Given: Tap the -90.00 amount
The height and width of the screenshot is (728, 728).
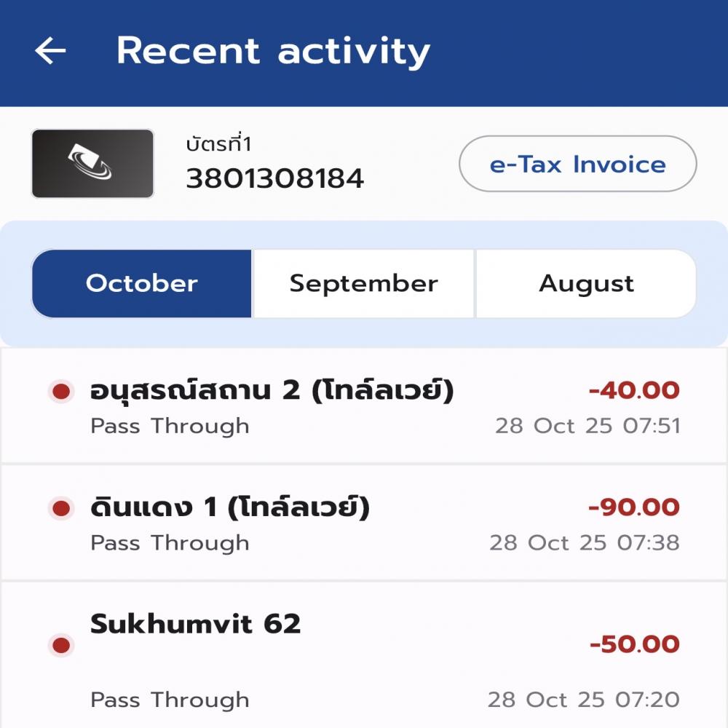Looking at the screenshot, I should 634,507.
